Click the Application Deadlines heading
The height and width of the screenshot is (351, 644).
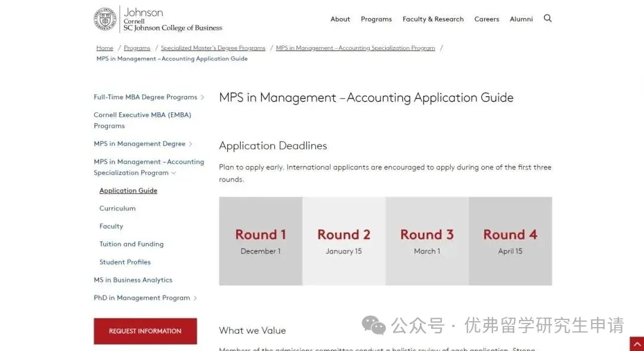(x=273, y=146)
